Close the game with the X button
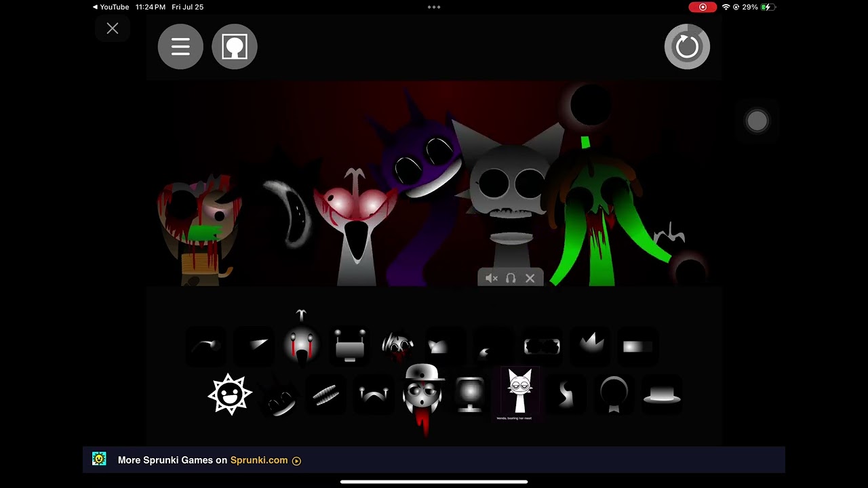This screenshot has height=488, width=868. 113,28
